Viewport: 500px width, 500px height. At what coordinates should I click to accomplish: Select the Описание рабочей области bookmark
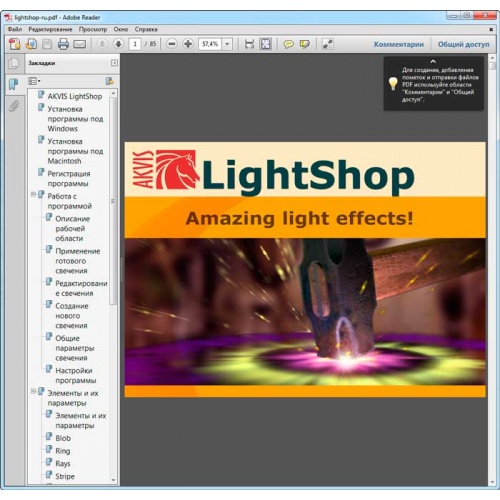pyautogui.click(x=72, y=228)
